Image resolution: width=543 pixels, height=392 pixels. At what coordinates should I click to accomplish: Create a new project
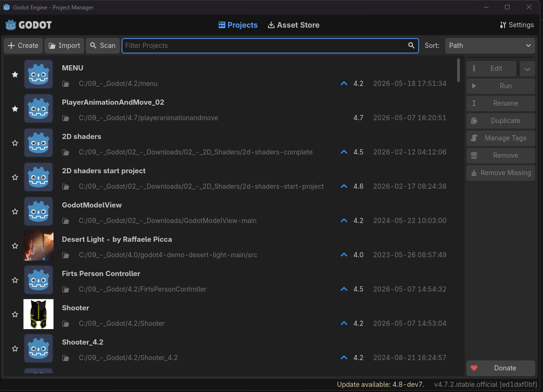point(23,46)
